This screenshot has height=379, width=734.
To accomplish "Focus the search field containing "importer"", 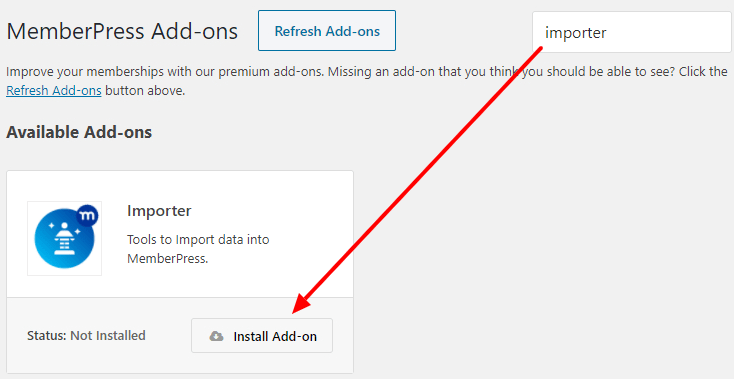I will tap(632, 33).
